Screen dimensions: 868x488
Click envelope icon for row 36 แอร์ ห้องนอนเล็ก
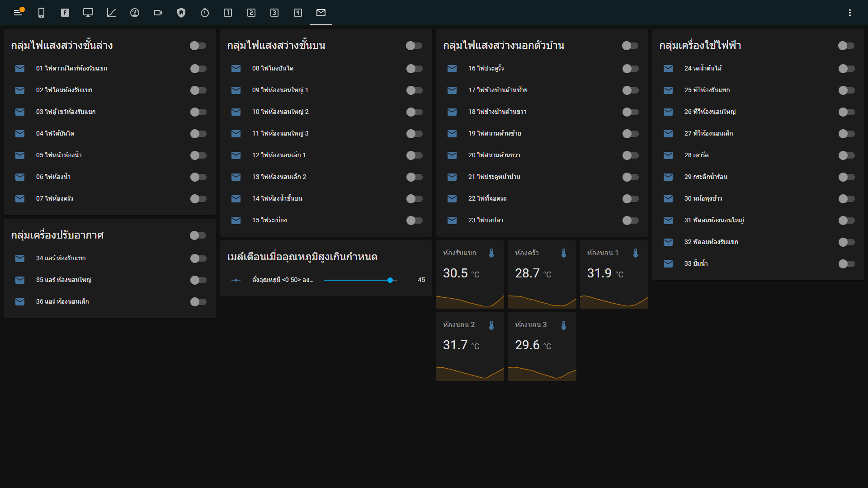pyautogui.click(x=20, y=302)
